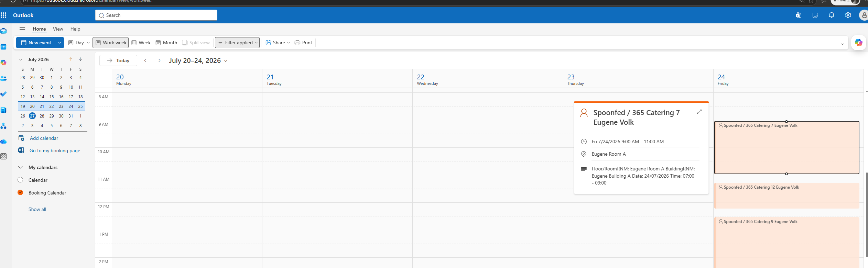Expand the event popup to full view
The height and width of the screenshot is (268, 868).
[x=699, y=112]
